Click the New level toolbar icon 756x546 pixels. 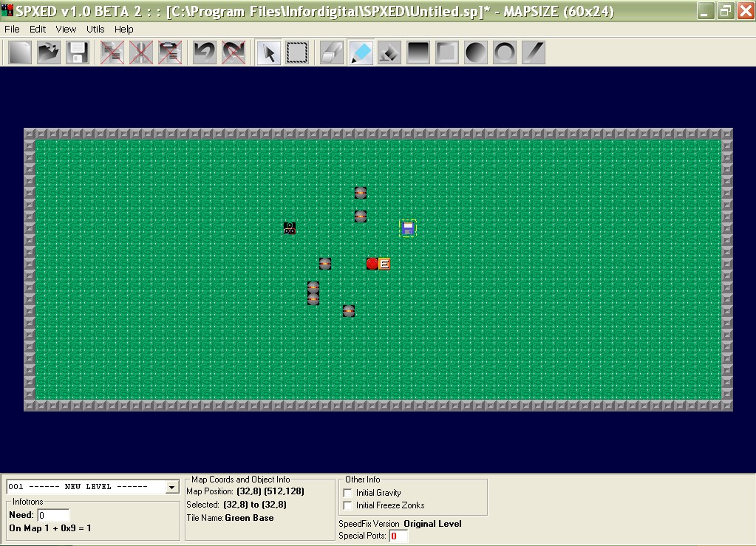tap(20, 52)
